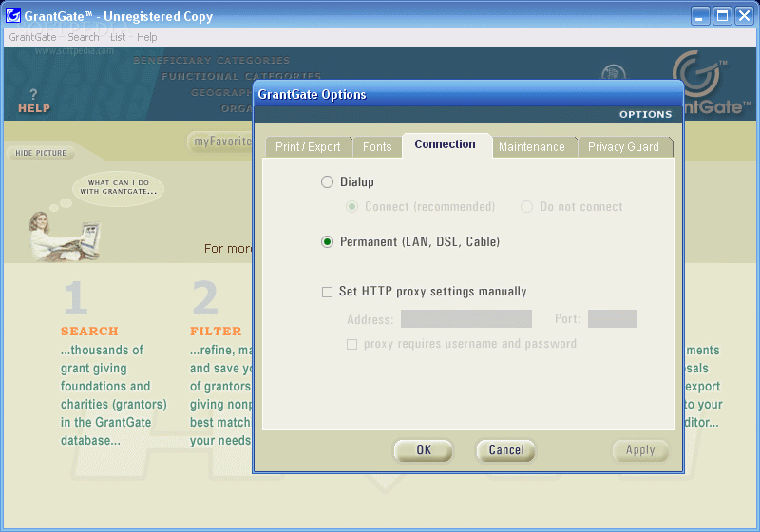Tick proxy requires username and password

coord(351,344)
